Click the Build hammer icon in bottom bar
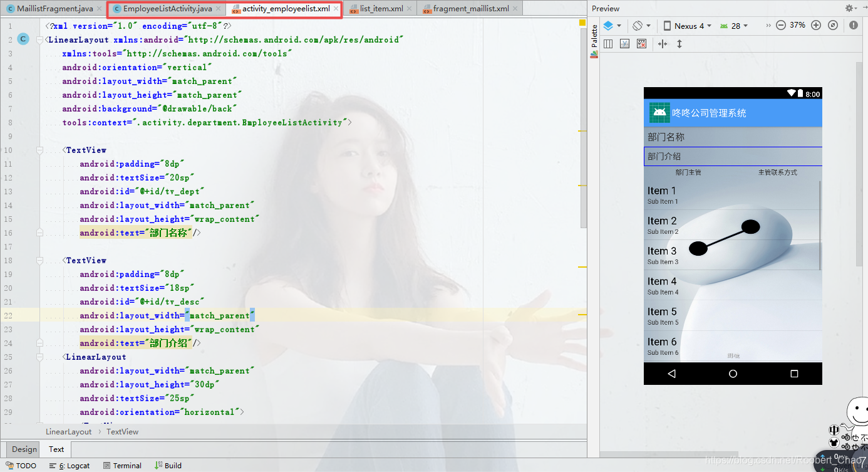Image resolution: width=868 pixels, height=472 pixels. pyautogui.click(x=158, y=466)
